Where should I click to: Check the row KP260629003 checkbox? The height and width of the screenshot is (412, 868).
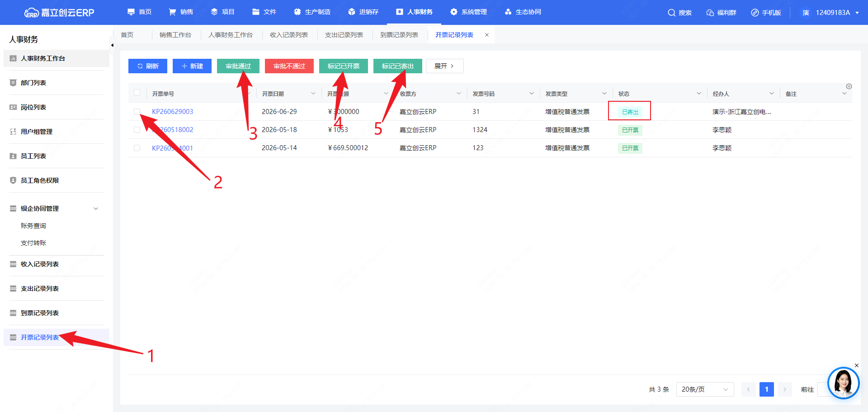pos(137,111)
